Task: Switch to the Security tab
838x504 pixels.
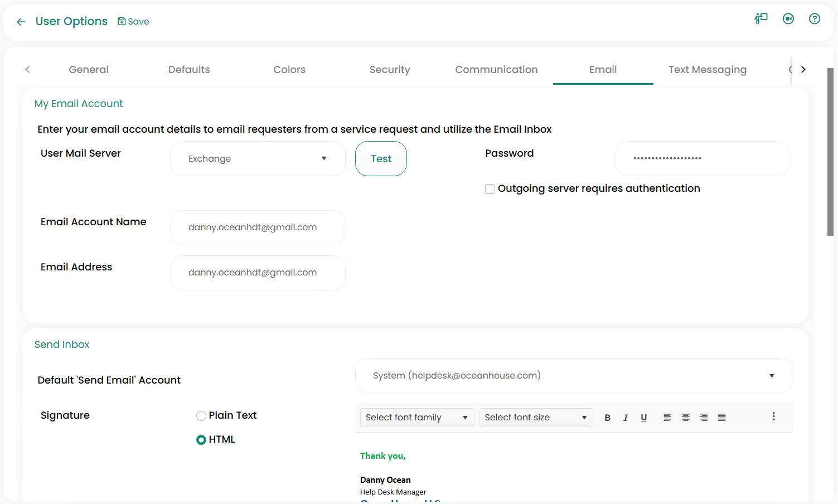Action: [x=389, y=70]
